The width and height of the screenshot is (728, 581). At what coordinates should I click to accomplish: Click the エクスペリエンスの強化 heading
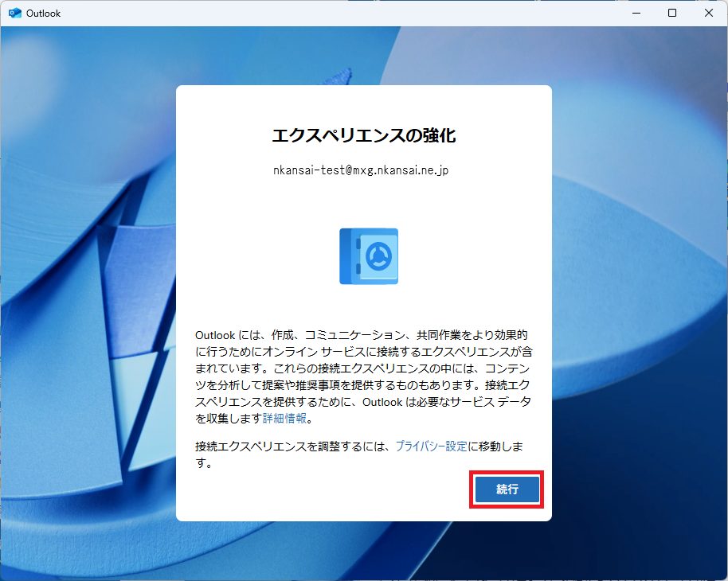tap(364, 135)
